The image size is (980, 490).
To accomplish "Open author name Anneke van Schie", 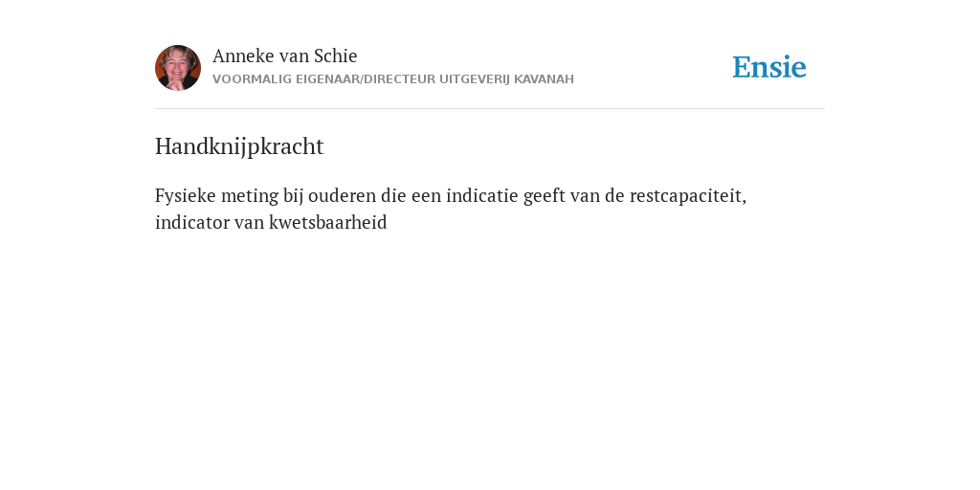I will coord(285,56).
